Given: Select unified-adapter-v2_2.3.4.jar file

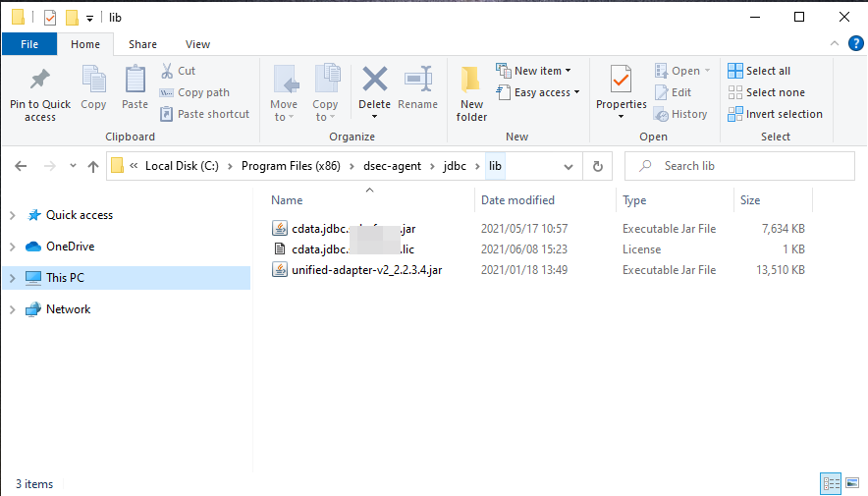Looking at the screenshot, I should click(x=366, y=270).
